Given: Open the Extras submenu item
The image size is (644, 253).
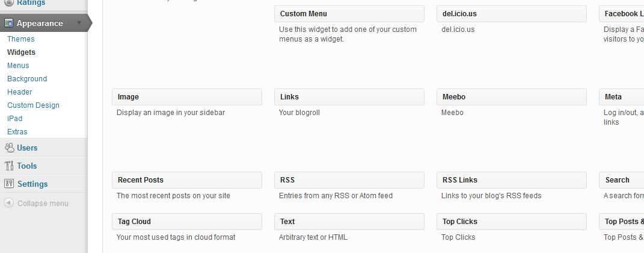Looking at the screenshot, I should 17,132.
